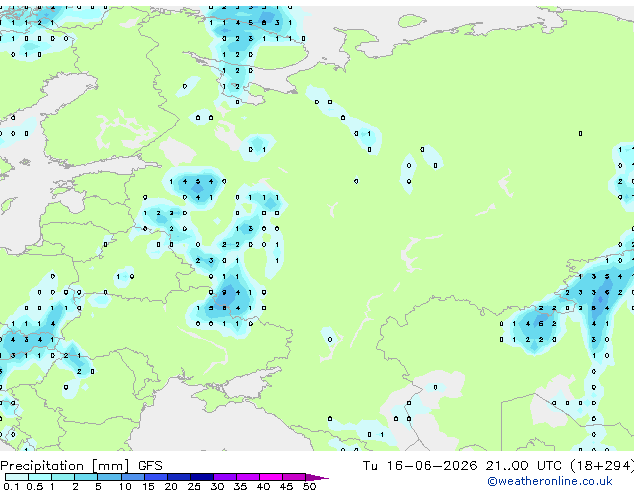Click the legend value label '0.5'
The width and height of the screenshot is (634, 490).
(35, 486)
